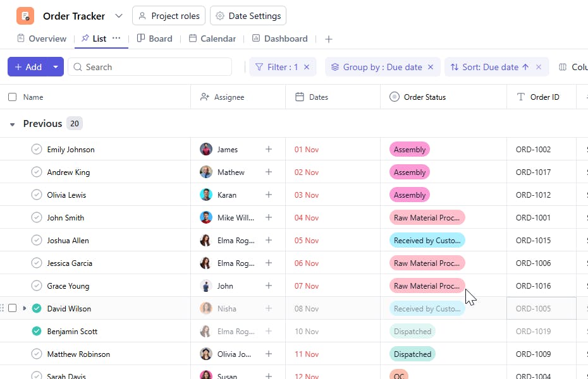Switch to the Board tab
Viewport: 588px width, 379px height.
(155, 39)
